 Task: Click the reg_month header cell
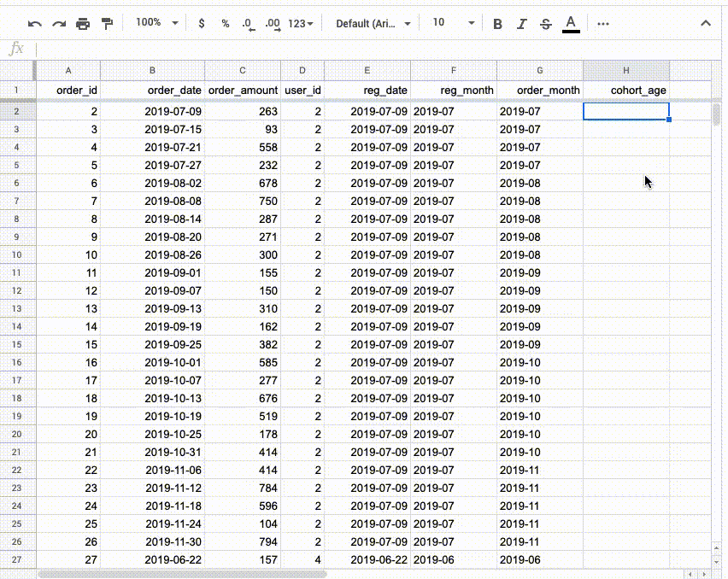coord(454,90)
